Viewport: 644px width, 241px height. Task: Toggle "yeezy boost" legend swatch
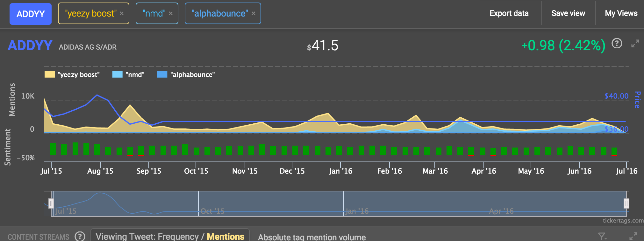(50, 74)
